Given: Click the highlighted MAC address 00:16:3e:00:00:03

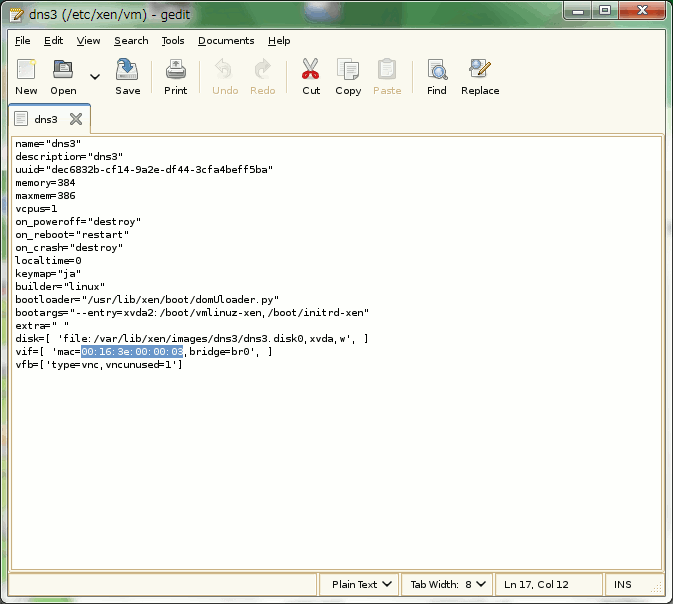Looking at the screenshot, I should [132, 352].
